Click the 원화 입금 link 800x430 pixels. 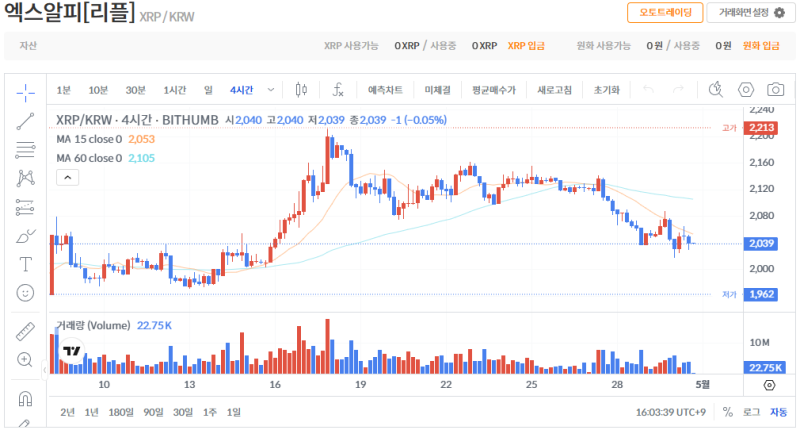point(761,46)
